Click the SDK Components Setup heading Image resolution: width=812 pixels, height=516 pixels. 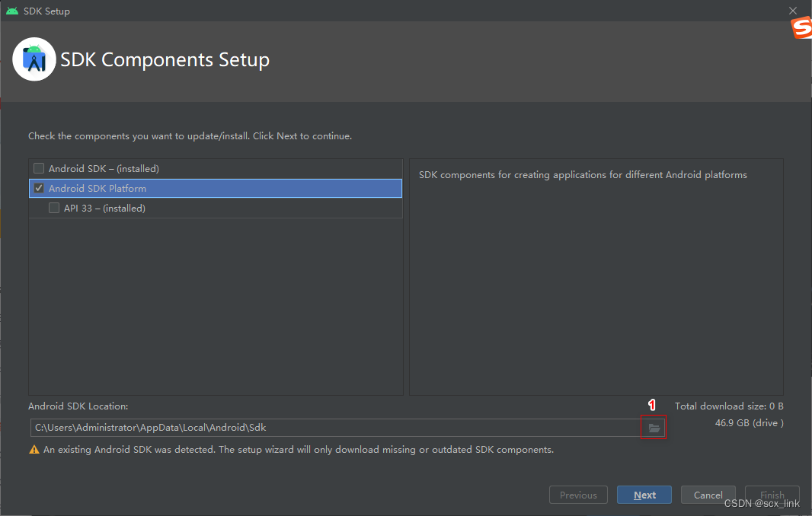165,59
